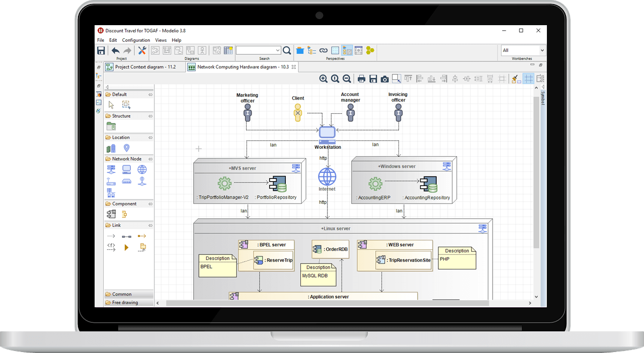
Task: Print the current diagram
Action: coord(361,78)
